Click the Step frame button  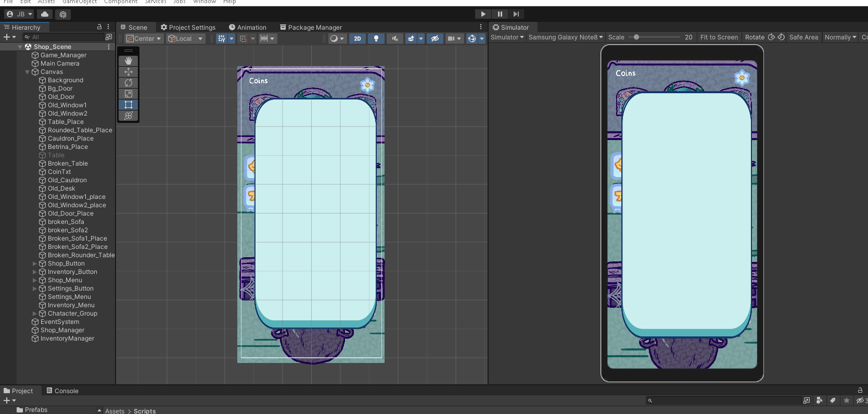pyautogui.click(x=516, y=14)
